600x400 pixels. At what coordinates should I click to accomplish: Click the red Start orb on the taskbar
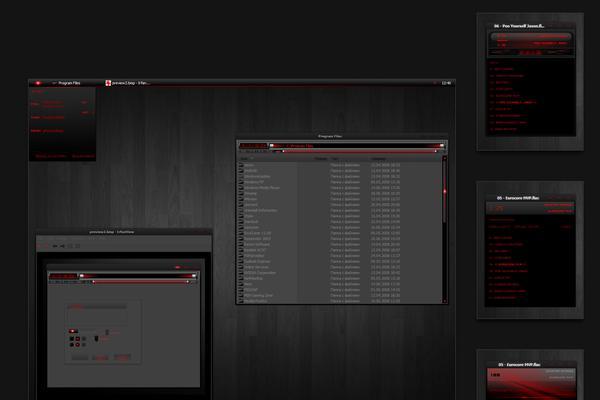point(37,82)
